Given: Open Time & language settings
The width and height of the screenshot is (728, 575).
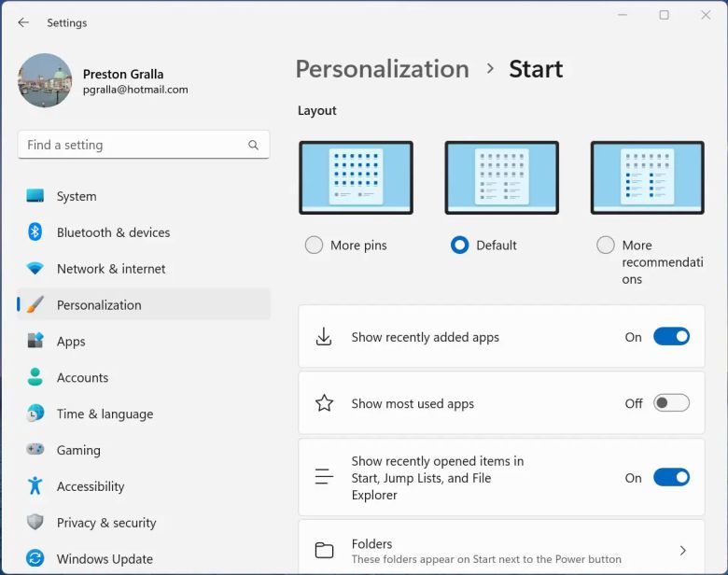Looking at the screenshot, I should (x=105, y=414).
